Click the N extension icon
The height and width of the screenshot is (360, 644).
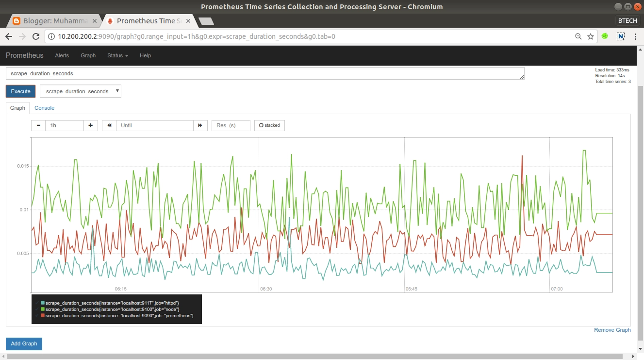click(x=620, y=36)
